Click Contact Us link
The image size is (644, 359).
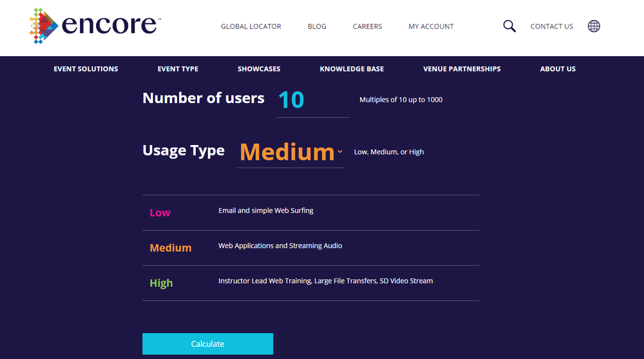(x=552, y=26)
